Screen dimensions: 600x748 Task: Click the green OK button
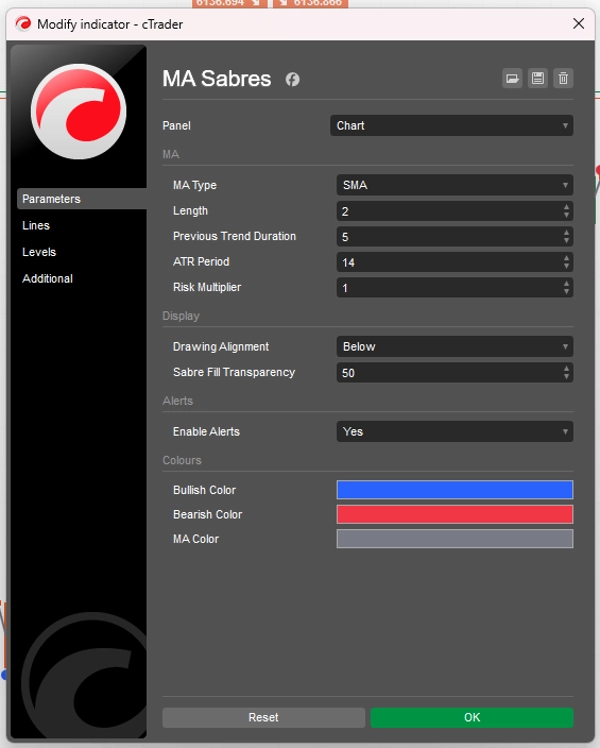click(x=472, y=717)
